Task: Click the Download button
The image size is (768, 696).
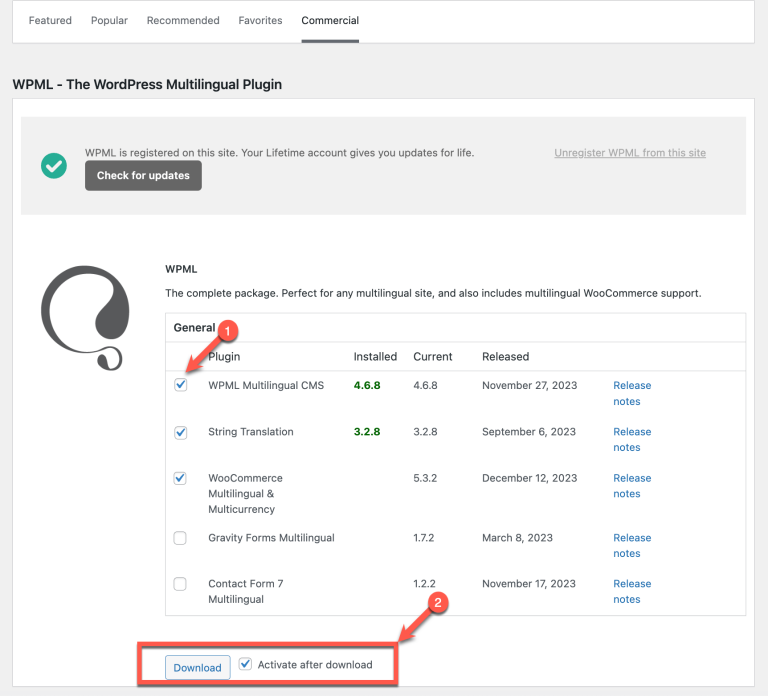Action: [x=197, y=667]
